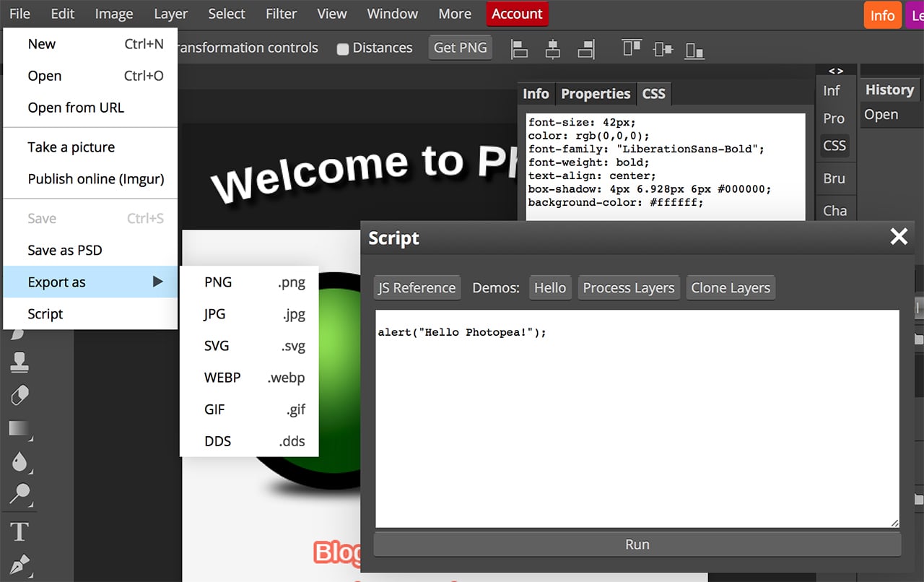The width and height of the screenshot is (924, 582).
Task: Open the Filter menu
Action: 281,13
